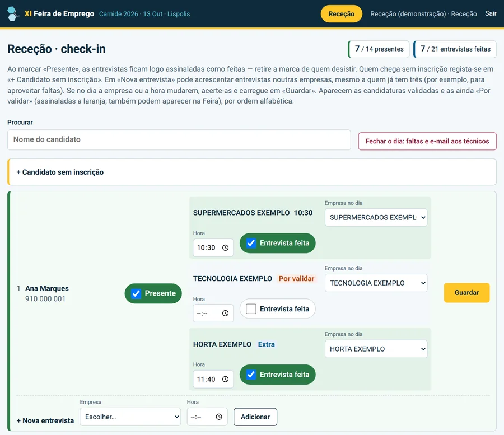
Task: Click the Extra label beside Horta Exemplo
Action: tap(267, 344)
